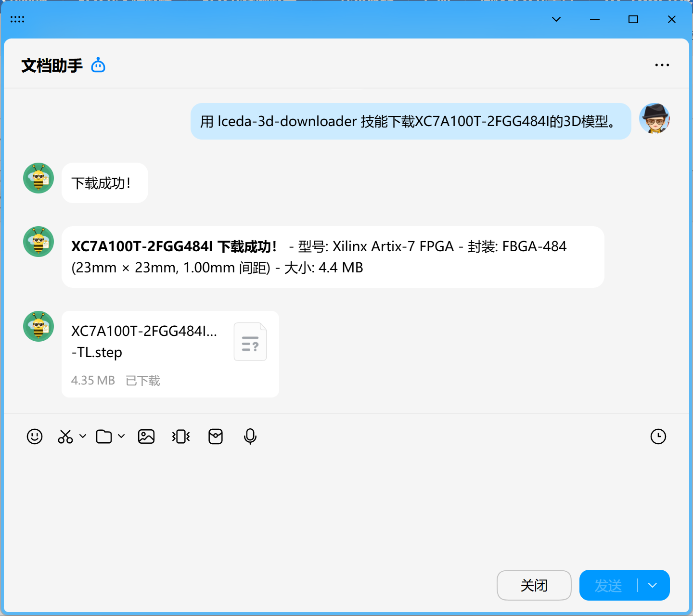
Task: Insert an image into the chat
Action: point(146,436)
